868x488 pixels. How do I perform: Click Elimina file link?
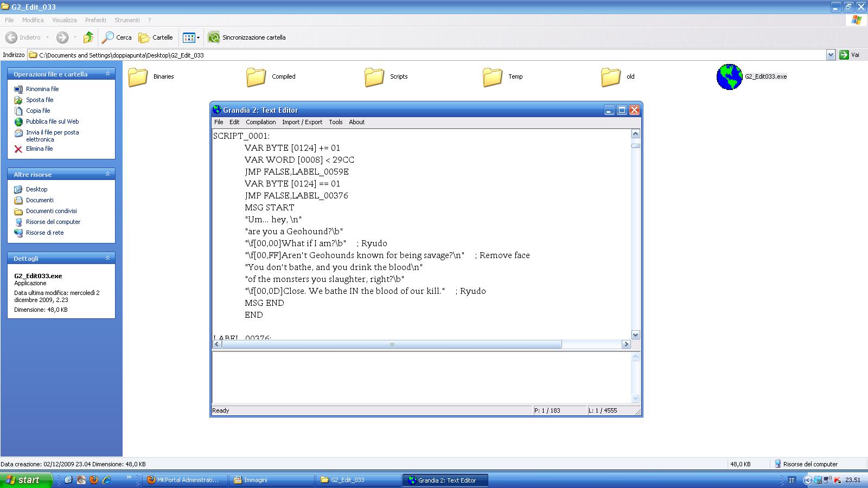tap(40, 149)
